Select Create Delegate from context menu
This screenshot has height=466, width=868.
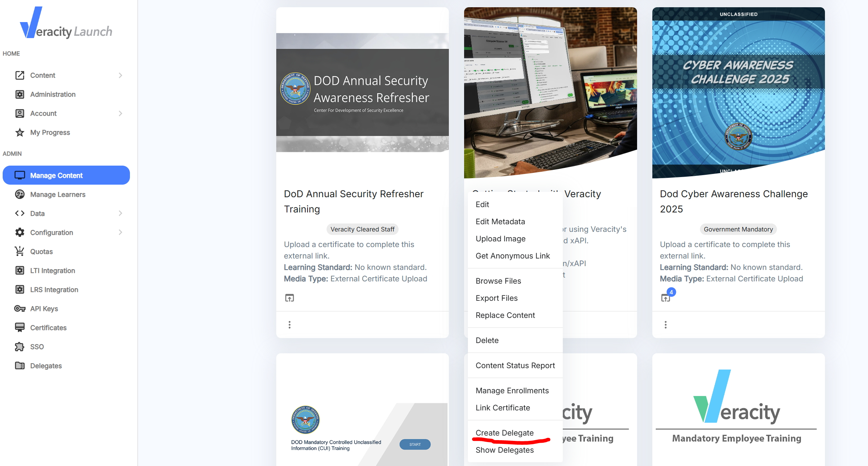(x=504, y=433)
